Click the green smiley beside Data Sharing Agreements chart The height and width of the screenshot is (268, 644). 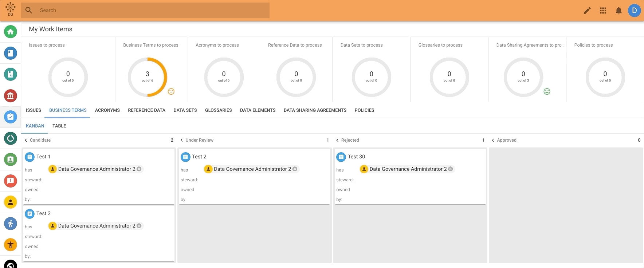click(x=547, y=91)
